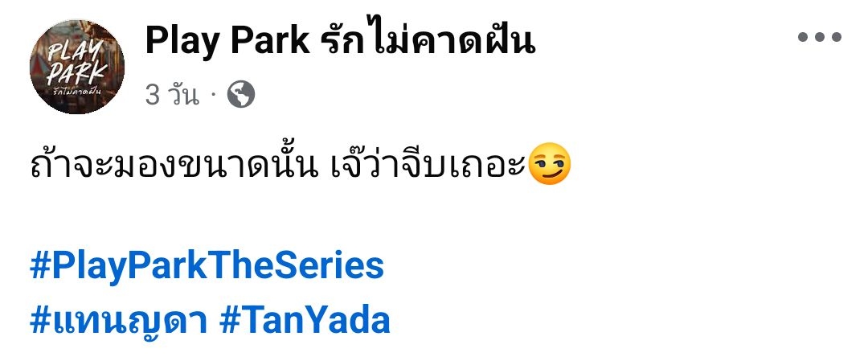Click the dot separator beside the timestamp
This screenshot has height=361, width=868.
tap(212, 96)
